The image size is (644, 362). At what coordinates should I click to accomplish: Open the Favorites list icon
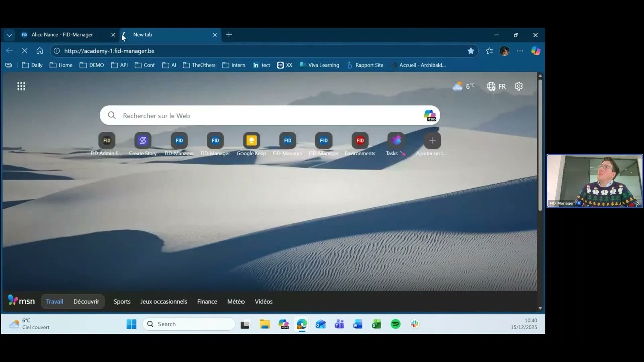[489, 51]
